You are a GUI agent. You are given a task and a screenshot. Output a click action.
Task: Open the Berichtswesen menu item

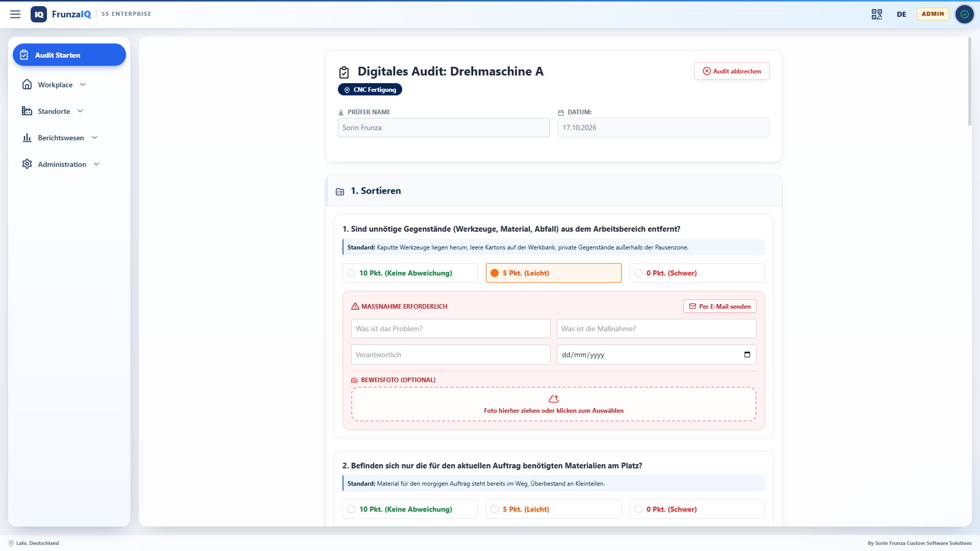pos(69,138)
